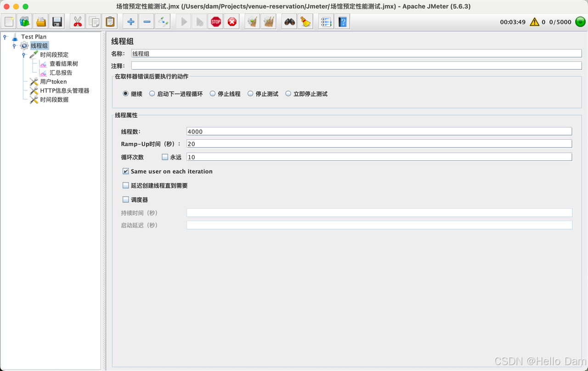The image size is (588, 371).
Task: Click the elapsed time 00:03:49
Action: pyautogui.click(x=513, y=22)
